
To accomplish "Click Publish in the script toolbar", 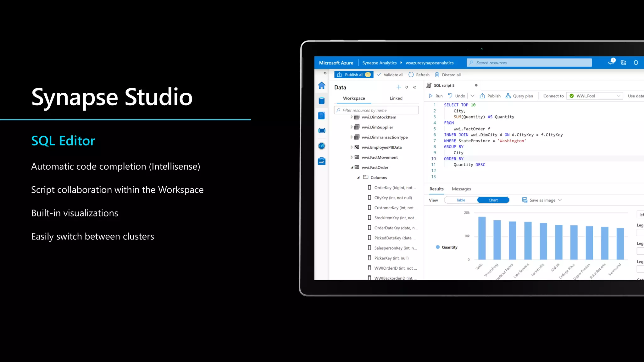I will click(490, 96).
